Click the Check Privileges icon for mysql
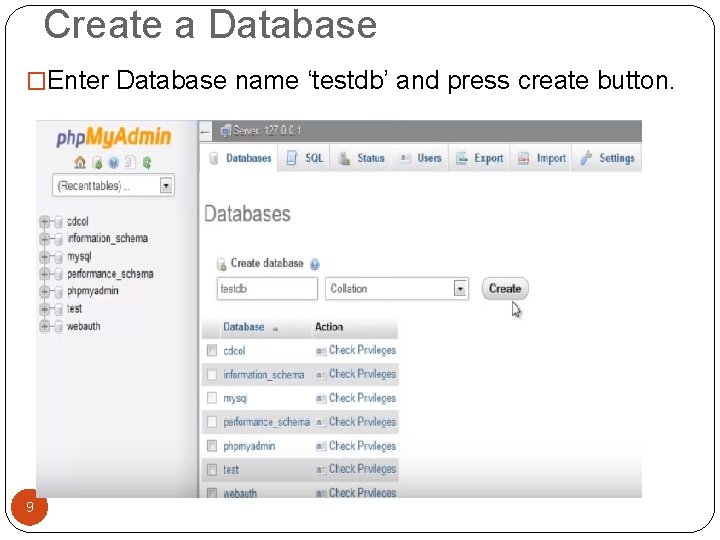This screenshot has height=540, width=720. coord(321,399)
